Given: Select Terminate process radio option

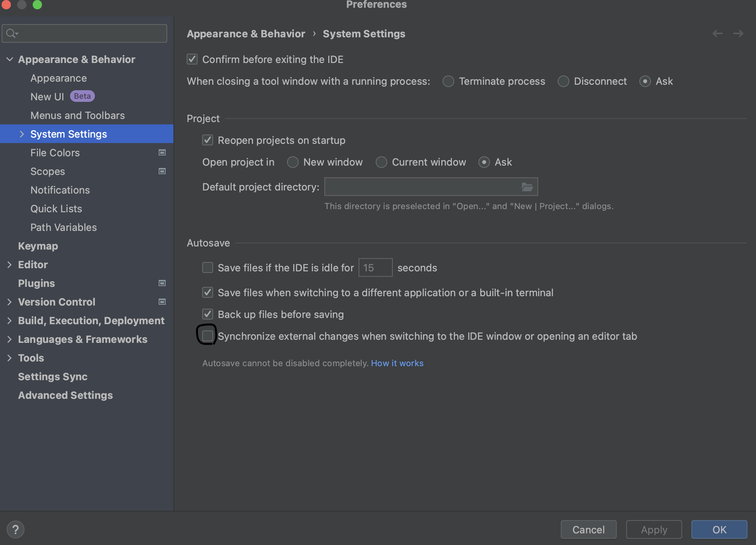Looking at the screenshot, I should tap(448, 81).
